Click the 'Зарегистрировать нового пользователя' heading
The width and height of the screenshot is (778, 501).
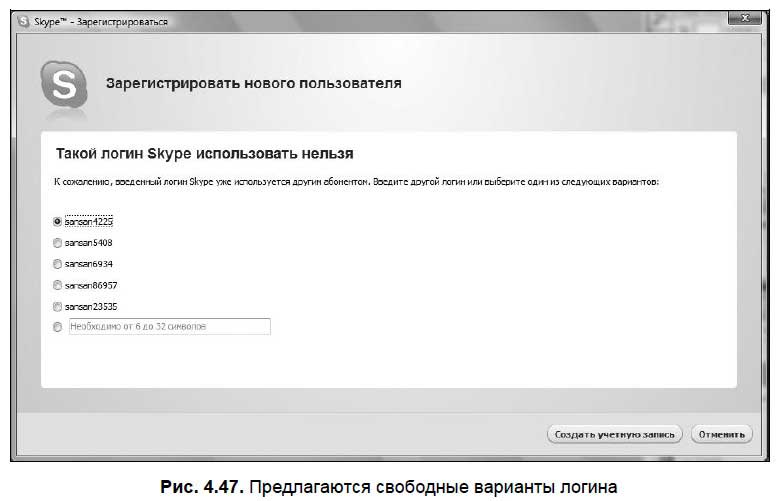(254, 84)
